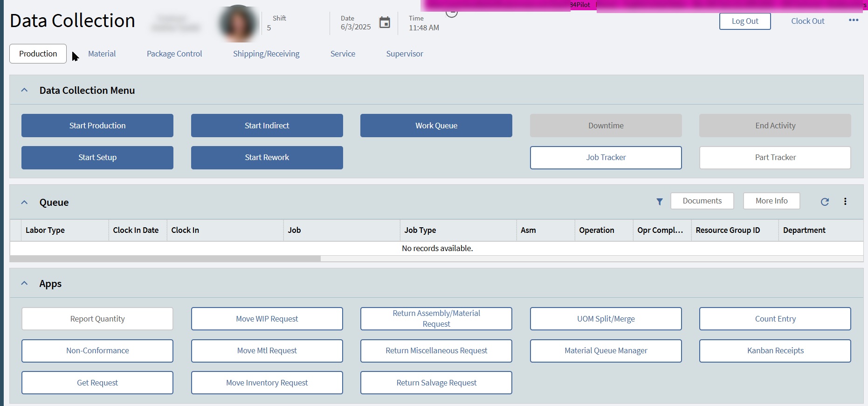Open Return Miscellaneous Request
This screenshot has width=868, height=406.
[436, 351]
